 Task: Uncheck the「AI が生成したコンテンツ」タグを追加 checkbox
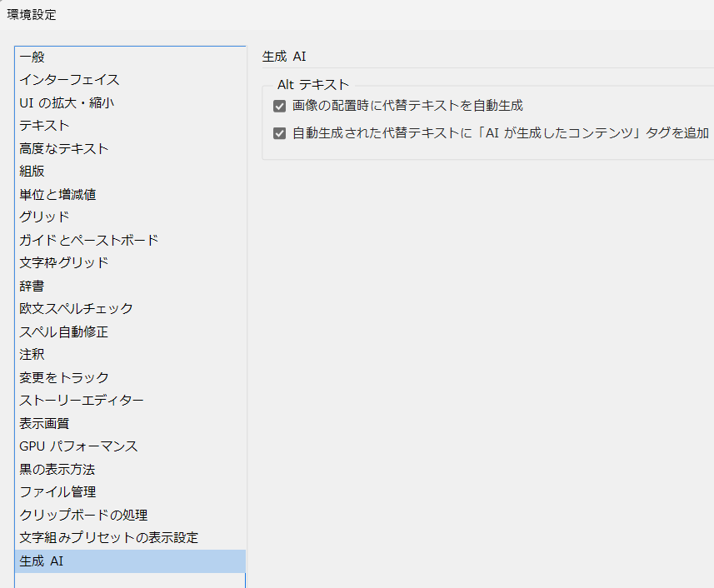click(279, 133)
